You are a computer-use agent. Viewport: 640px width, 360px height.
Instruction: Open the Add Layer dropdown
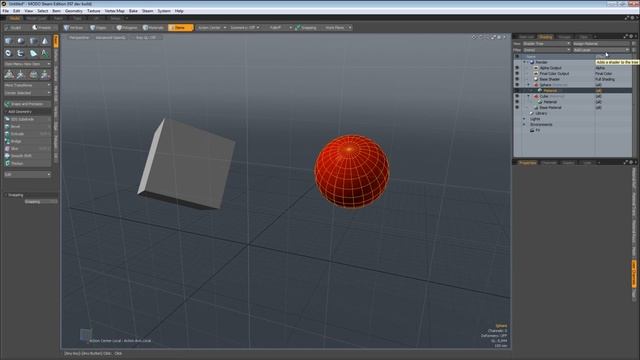(x=601, y=50)
